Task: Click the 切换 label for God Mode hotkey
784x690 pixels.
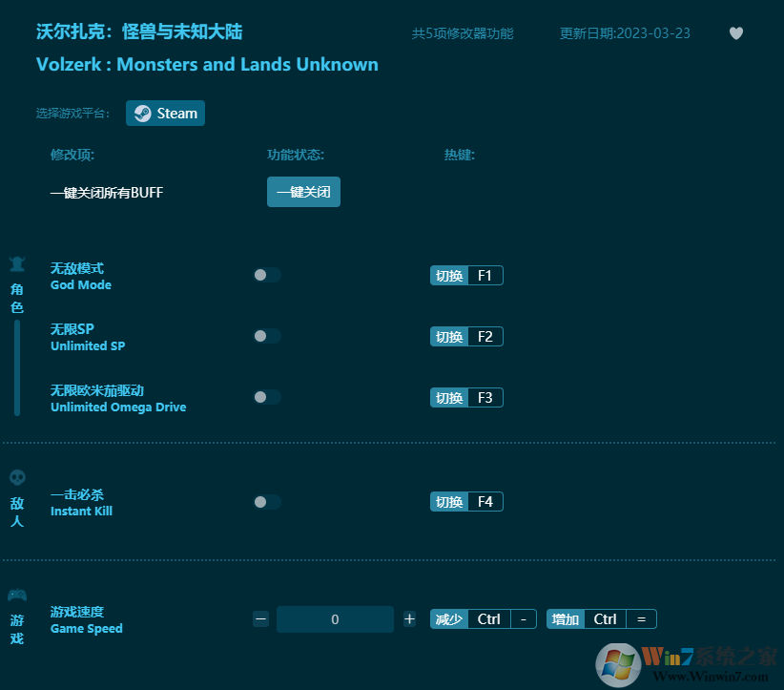Action: 449,276
